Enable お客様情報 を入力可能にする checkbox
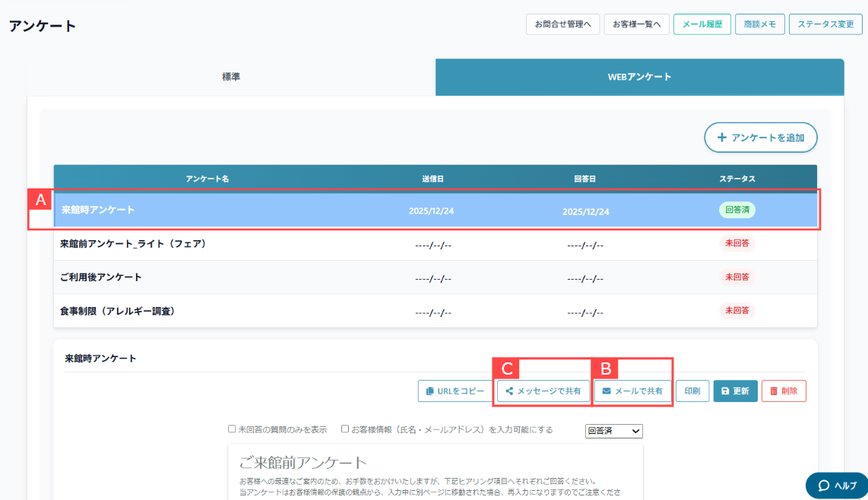 tap(346, 429)
